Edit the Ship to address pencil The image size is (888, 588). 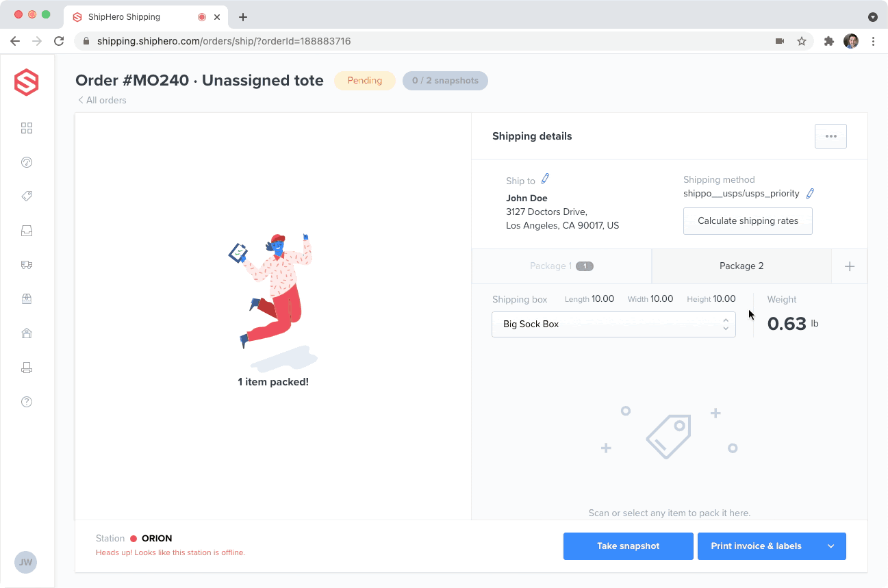click(x=545, y=179)
